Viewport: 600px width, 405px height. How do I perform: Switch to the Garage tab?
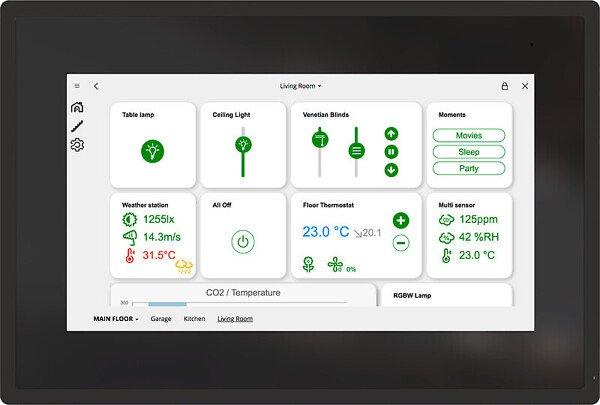161,319
